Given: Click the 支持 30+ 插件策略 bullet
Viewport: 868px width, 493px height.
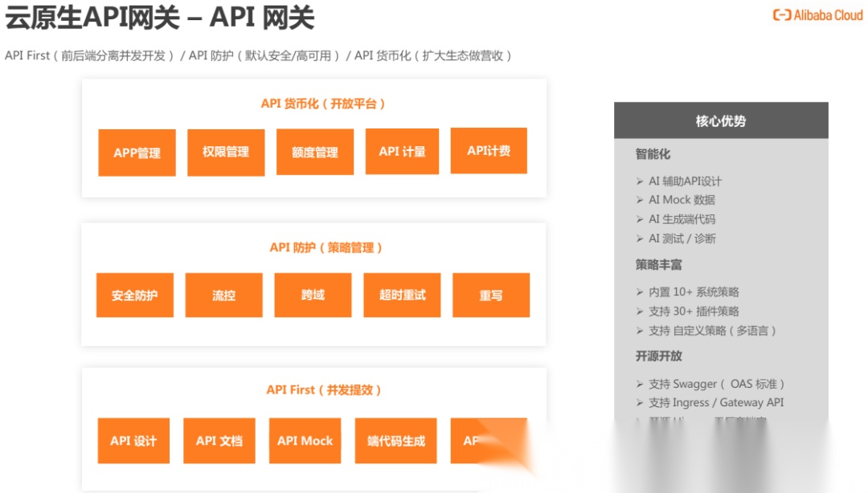Looking at the screenshot, I should point(687,311).
